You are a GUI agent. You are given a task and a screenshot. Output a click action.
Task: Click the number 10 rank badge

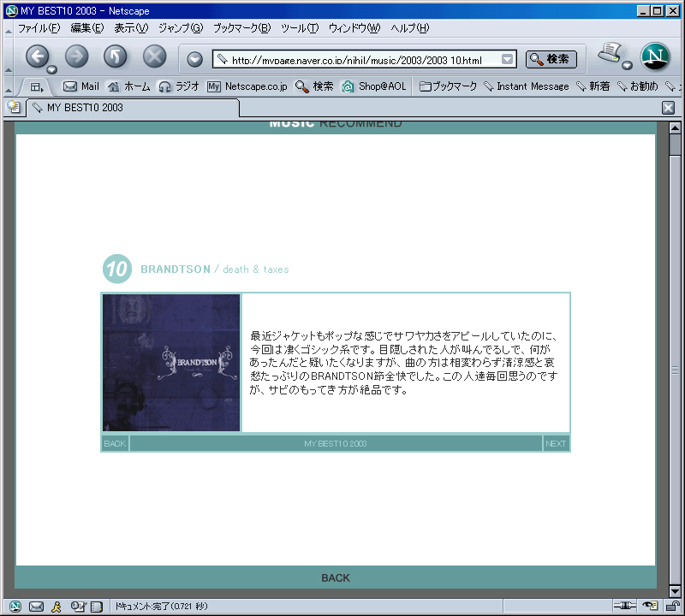(x=117, y=269)
